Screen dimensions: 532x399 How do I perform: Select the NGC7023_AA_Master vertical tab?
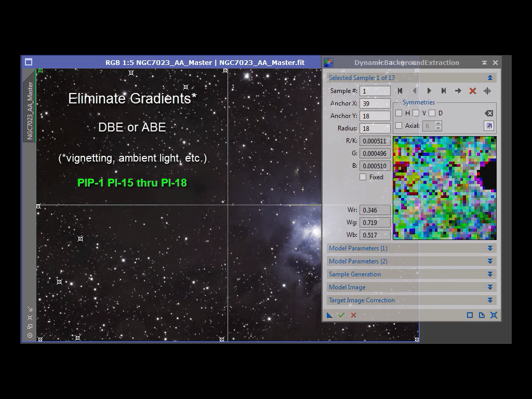tap(30, 110)
